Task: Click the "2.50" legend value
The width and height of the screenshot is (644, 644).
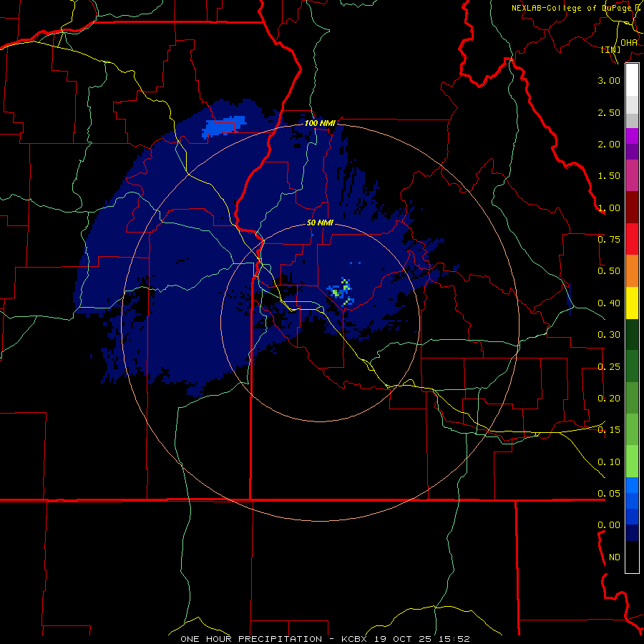Action: click(609, 112)
